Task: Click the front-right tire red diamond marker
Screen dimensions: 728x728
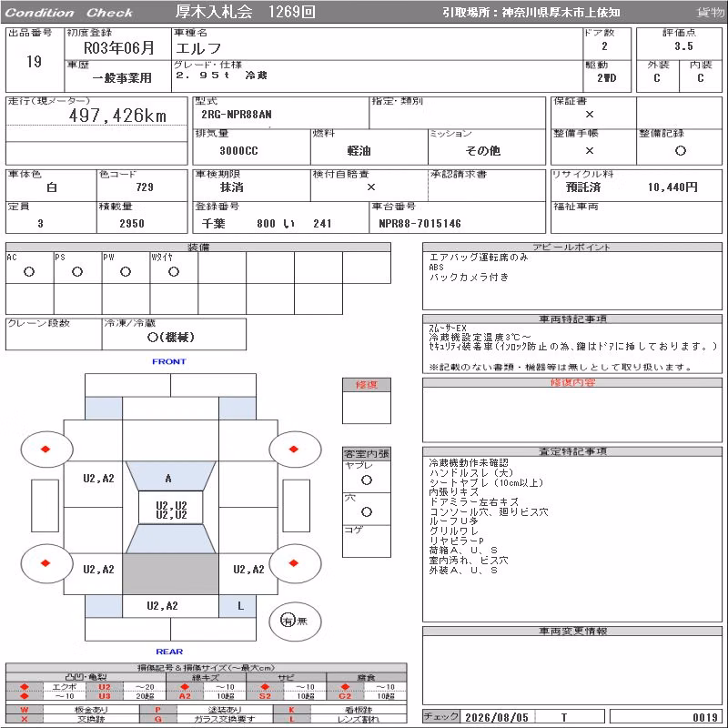Action: tap(293, 449)
